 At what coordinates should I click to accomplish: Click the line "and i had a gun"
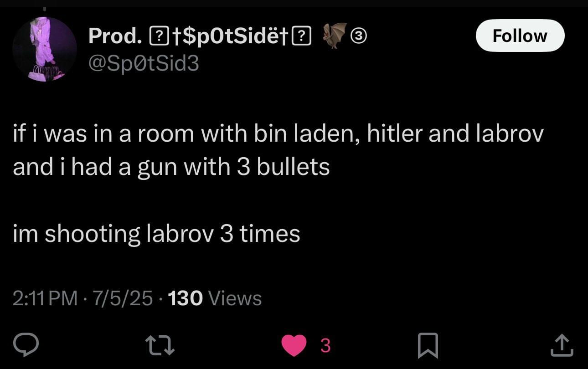171,167
